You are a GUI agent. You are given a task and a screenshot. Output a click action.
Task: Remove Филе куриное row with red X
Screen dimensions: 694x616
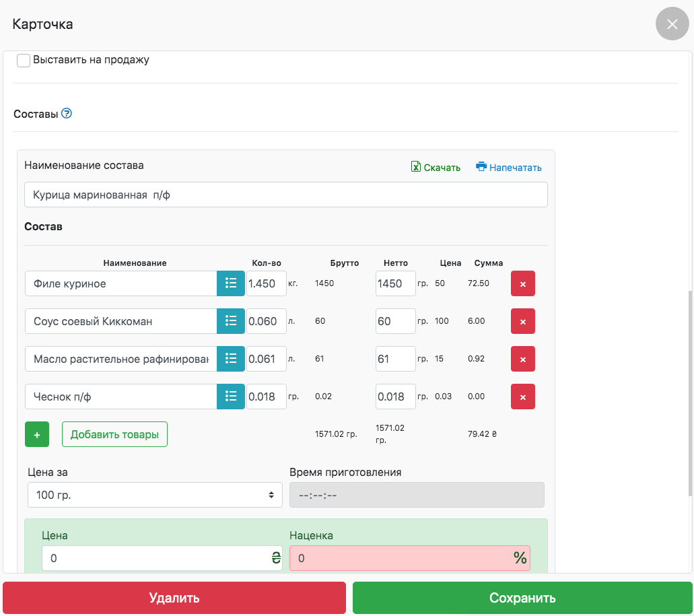[523, 283]
